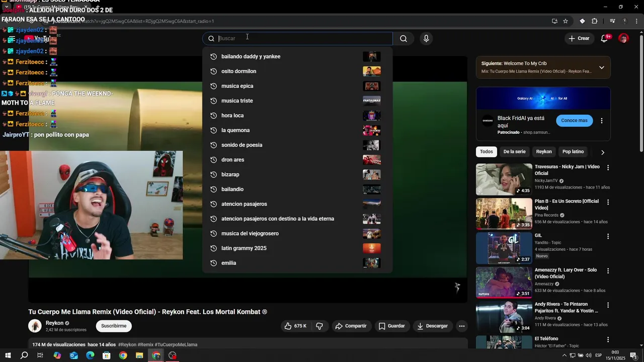Screen dimensions: 644x362
Task: Open the Windows Start menu
Action: pyautogui.click(x=8, y=355)
